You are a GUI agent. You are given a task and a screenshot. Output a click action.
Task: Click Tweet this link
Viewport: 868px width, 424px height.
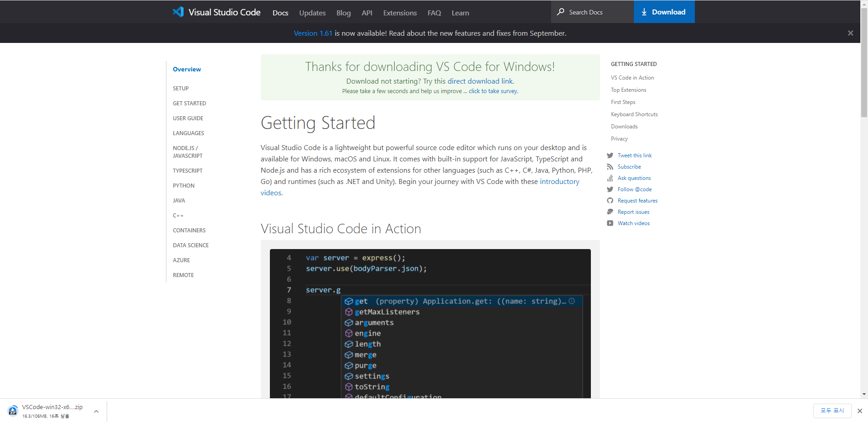coord(635,155)
